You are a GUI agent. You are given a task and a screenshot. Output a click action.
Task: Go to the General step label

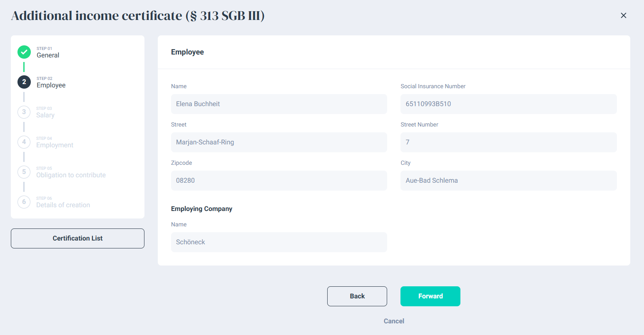(48, 55)
